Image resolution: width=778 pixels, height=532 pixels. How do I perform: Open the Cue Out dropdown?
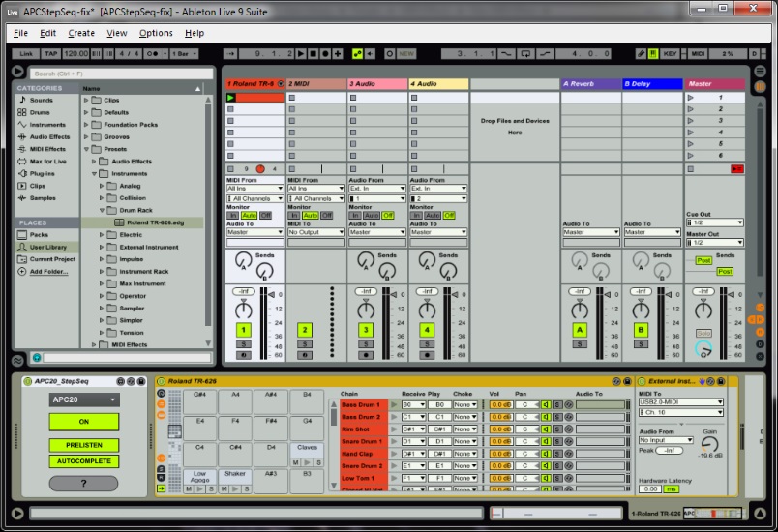point(714,222)
